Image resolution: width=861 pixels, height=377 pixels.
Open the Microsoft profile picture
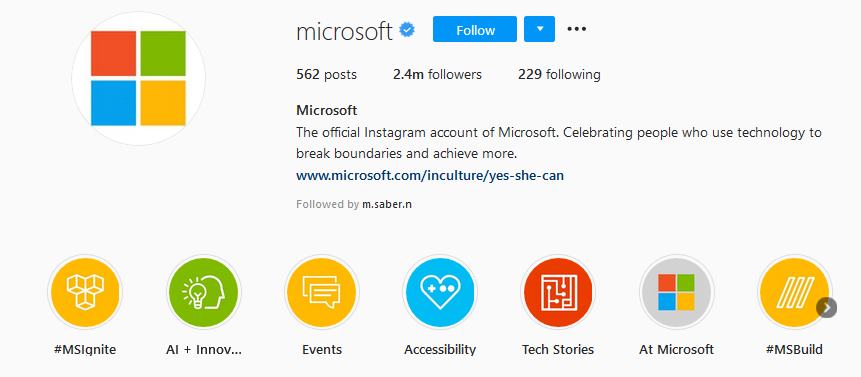point(138,78)
